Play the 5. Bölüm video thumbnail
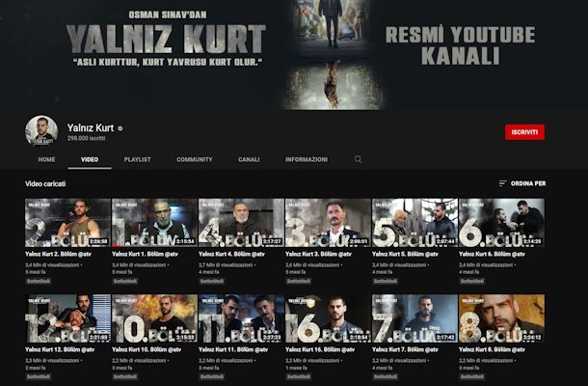The height and width of the screenshot is (386, 588). [x=414, y=223]
